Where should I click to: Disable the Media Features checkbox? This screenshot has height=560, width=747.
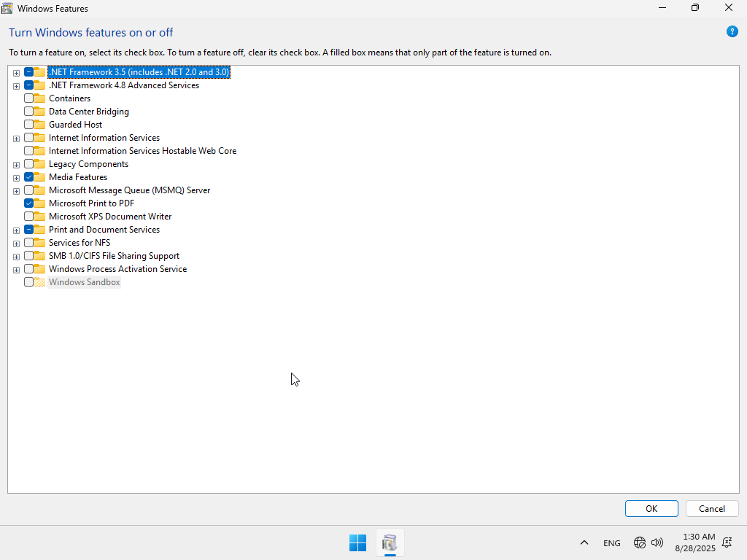(x=28, y=177)
